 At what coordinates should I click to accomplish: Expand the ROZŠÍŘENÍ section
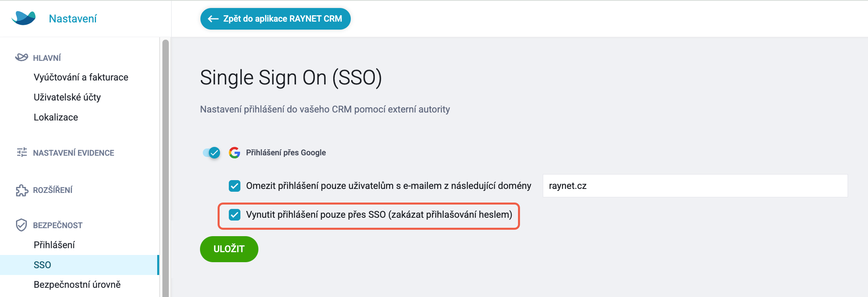(53, 190)
